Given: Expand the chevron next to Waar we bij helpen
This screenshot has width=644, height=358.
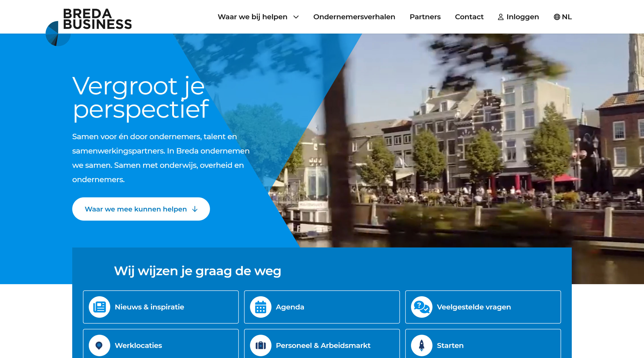Looking at the screenshot, I should point(296,17).
